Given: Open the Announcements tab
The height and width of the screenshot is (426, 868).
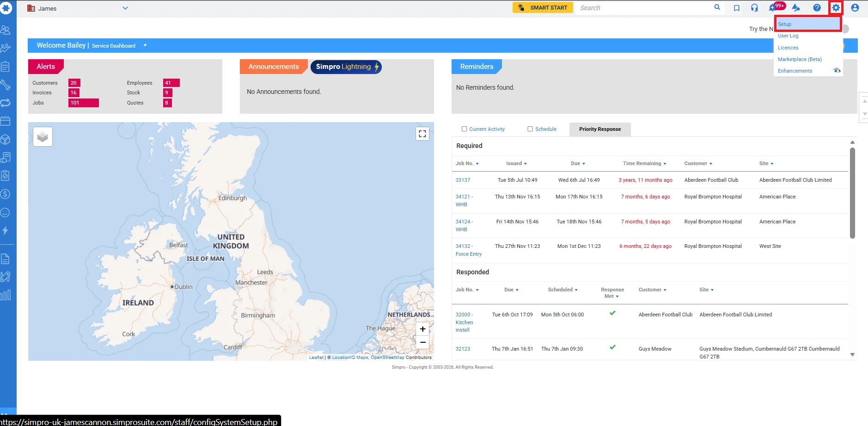Looking at the screenshot, I should click(x=274, y=67).
